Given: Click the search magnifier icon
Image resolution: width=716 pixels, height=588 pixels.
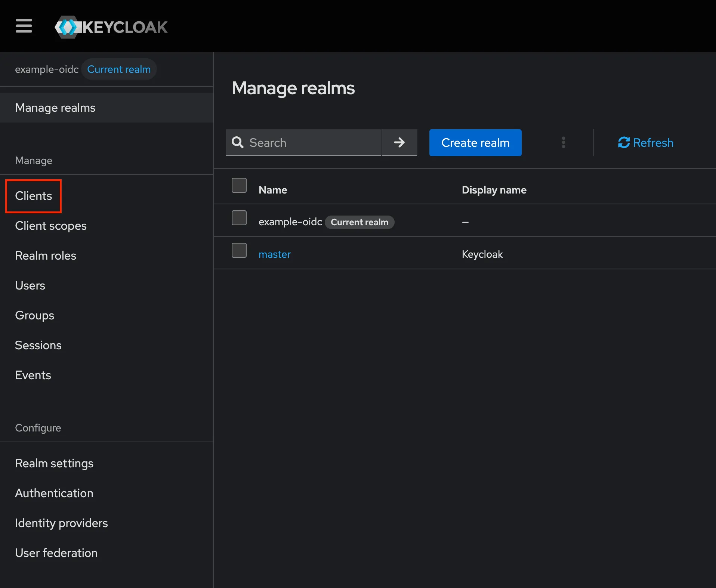Looking at the screenshot, I should [x=238, y=143].
